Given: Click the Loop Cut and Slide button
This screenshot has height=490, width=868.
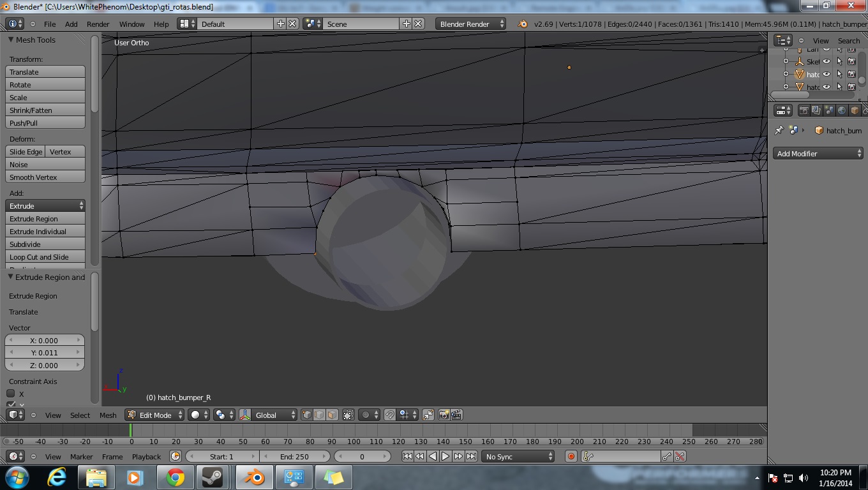Looking at the screenshot, I should pos(45,257).
